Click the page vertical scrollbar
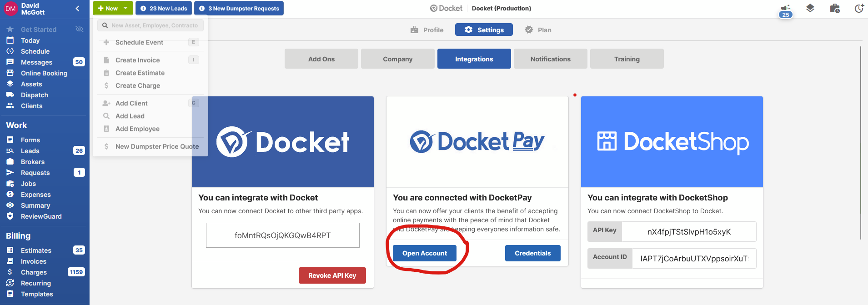The height and width of the screenshot is (305, 868). coord(861,142)
